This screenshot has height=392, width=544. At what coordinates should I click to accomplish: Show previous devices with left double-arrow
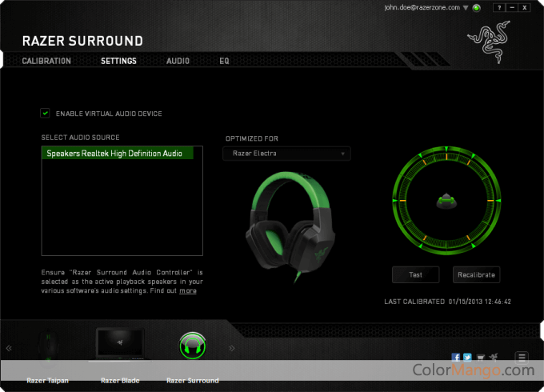pos(9,348)
